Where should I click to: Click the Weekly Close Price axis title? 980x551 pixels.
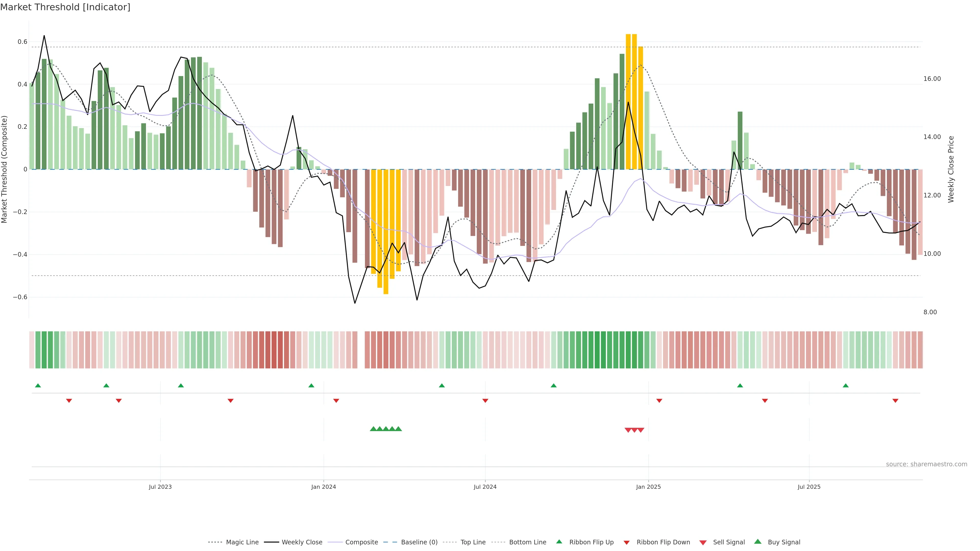tap(951, 169)
